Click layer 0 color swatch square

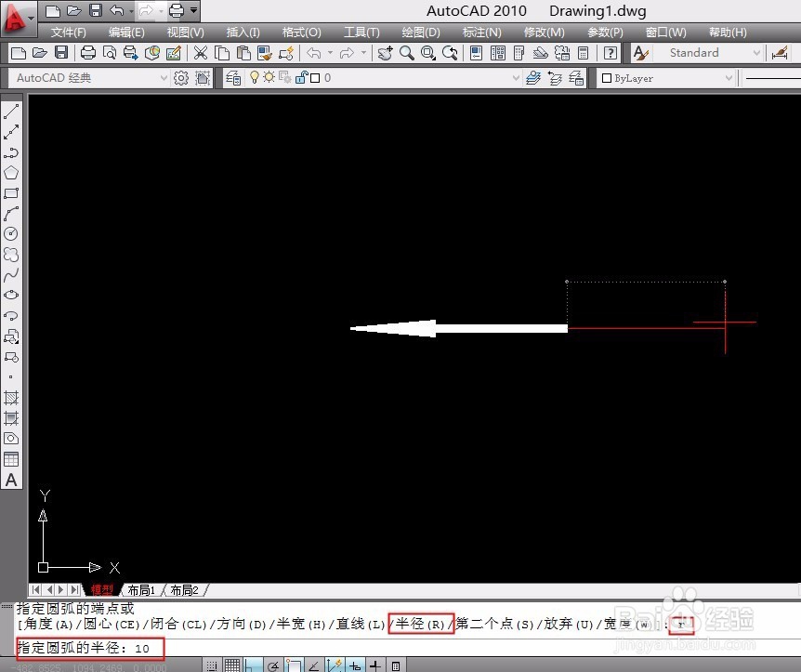[x=315, y=78]
